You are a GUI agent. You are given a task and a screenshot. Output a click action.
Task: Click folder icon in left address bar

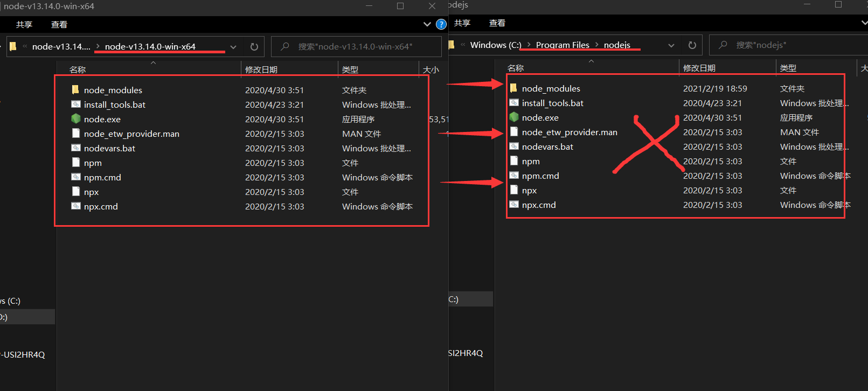coord(13,46)
